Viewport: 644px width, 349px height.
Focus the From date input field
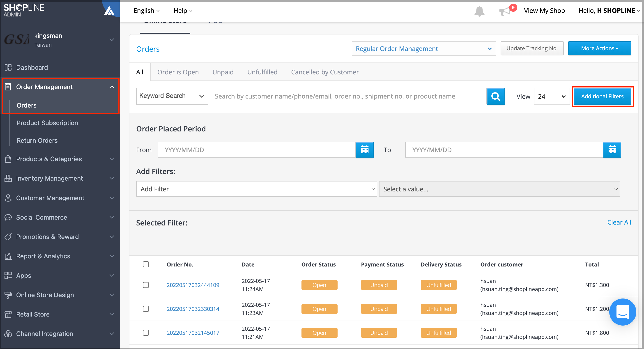[x=257, y=150]
